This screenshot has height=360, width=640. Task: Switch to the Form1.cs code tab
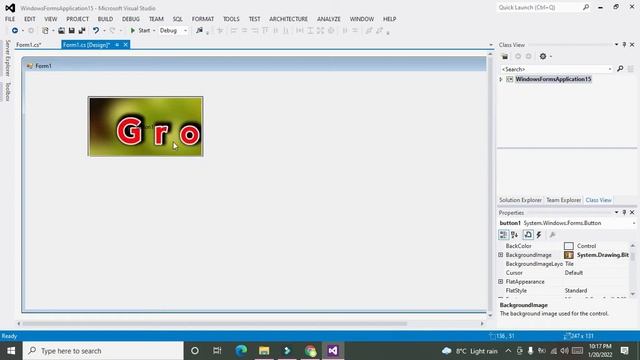[29, 45]
